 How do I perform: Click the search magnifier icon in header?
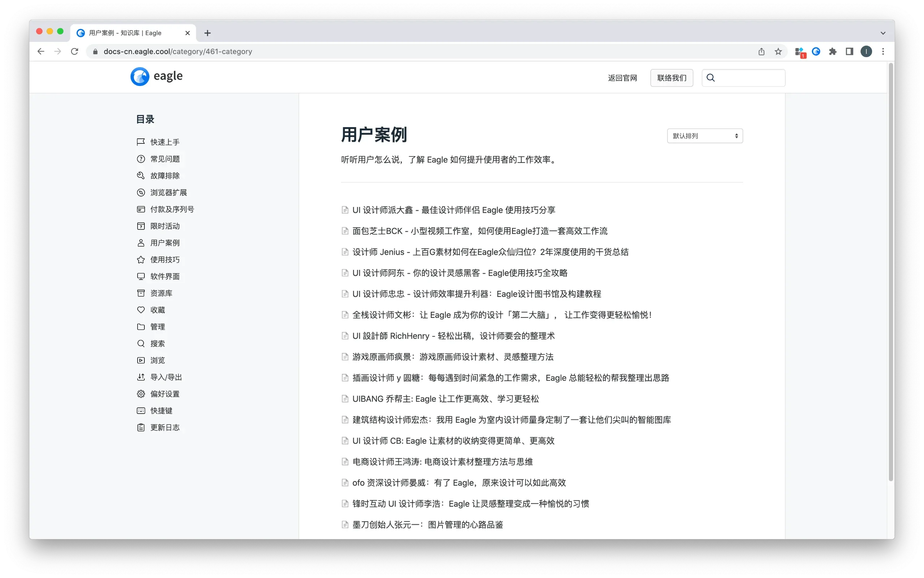(711, 78)
